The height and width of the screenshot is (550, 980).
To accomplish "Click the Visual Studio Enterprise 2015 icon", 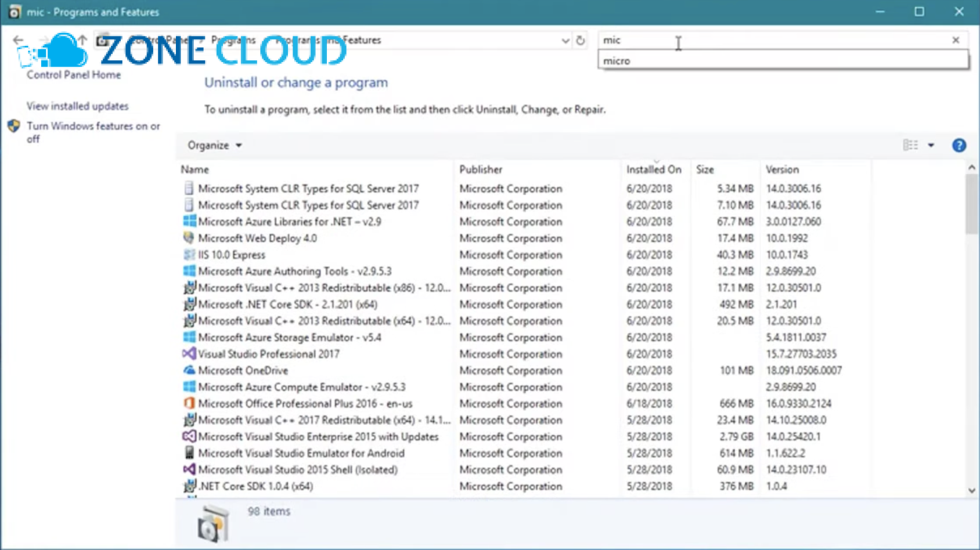I will pos(189,436).
